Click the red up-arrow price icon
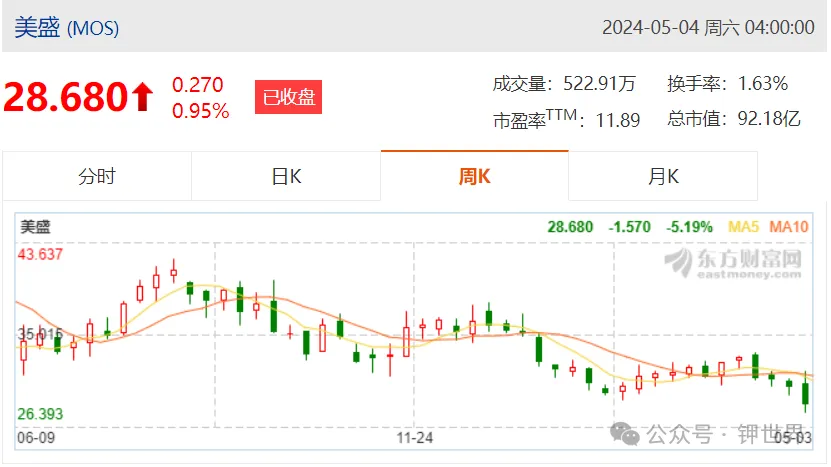 point(143,97)
